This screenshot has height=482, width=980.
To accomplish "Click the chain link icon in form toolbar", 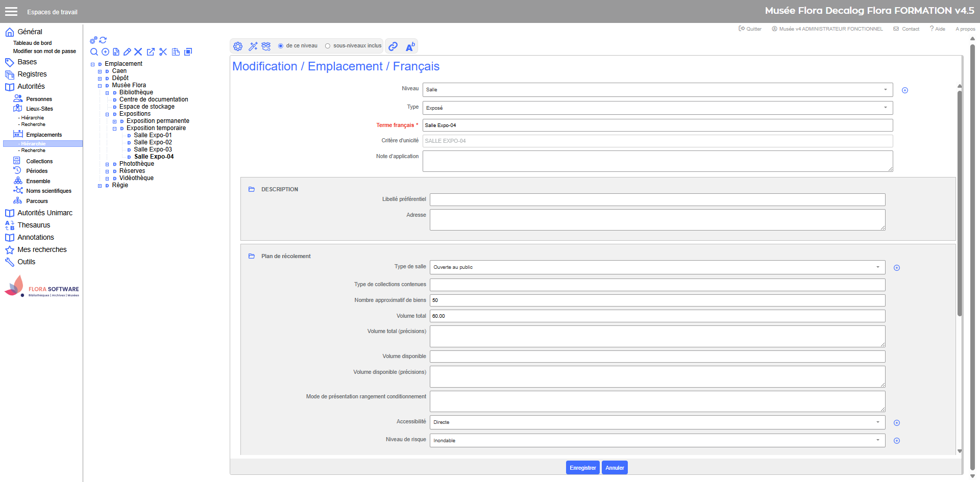I will [x=393, y=46].
